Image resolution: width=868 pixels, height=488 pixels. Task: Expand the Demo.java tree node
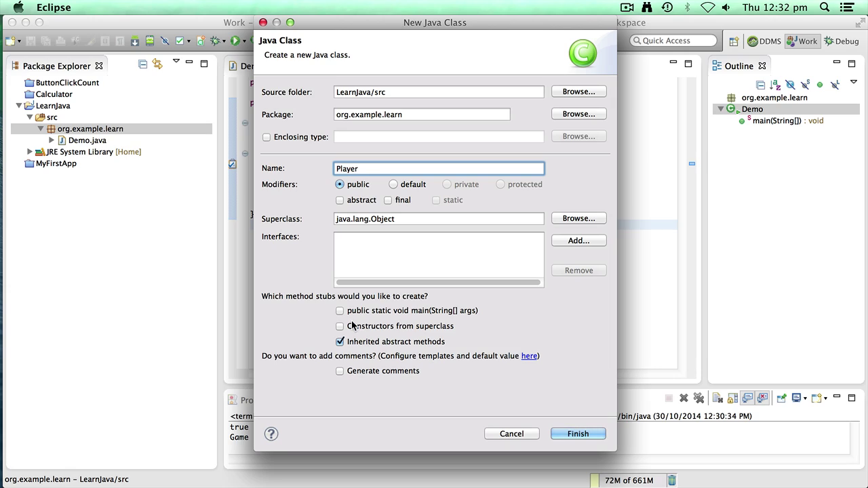click(52, 140)
